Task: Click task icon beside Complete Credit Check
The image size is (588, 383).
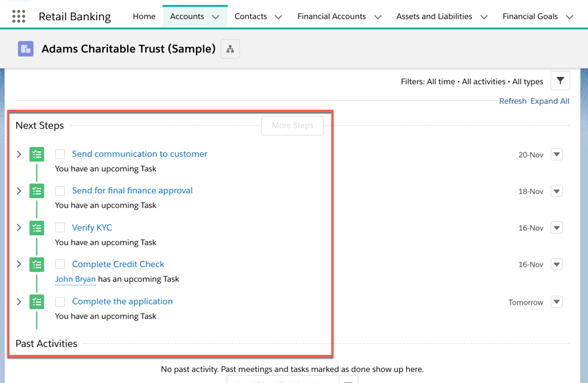Action: (x=37, y=265)
